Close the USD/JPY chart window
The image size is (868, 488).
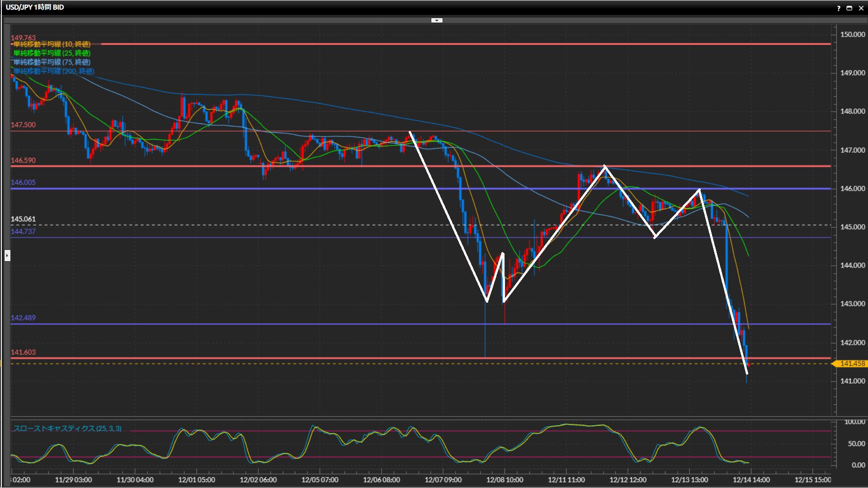coord(861,8)
